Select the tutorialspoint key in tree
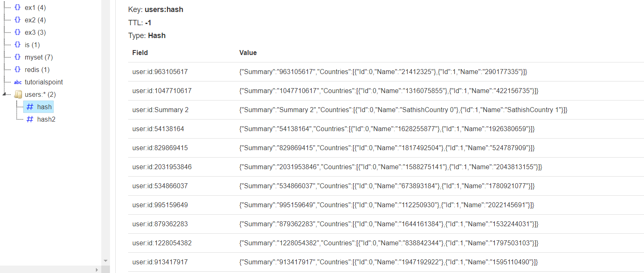 click(43, 82)
